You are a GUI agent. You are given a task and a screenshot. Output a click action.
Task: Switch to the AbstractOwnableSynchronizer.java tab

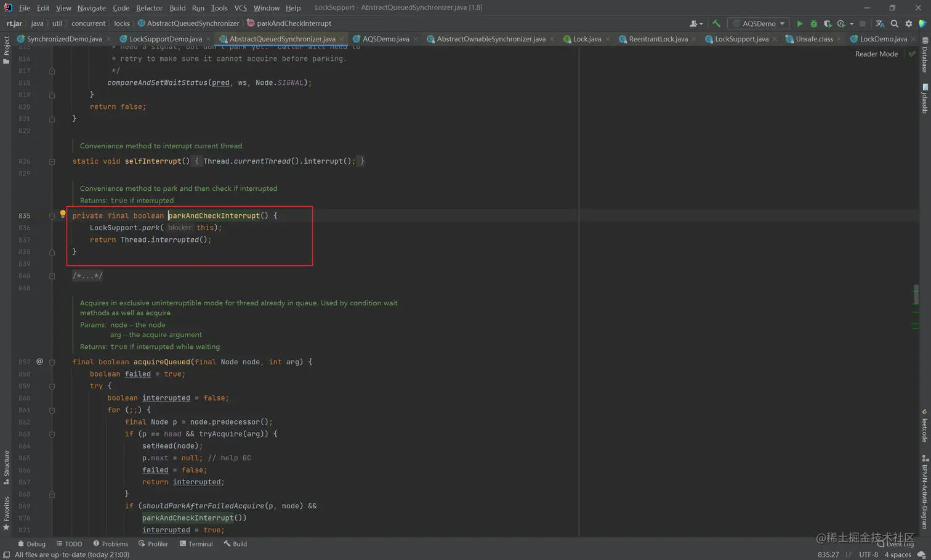coord(491,39)
